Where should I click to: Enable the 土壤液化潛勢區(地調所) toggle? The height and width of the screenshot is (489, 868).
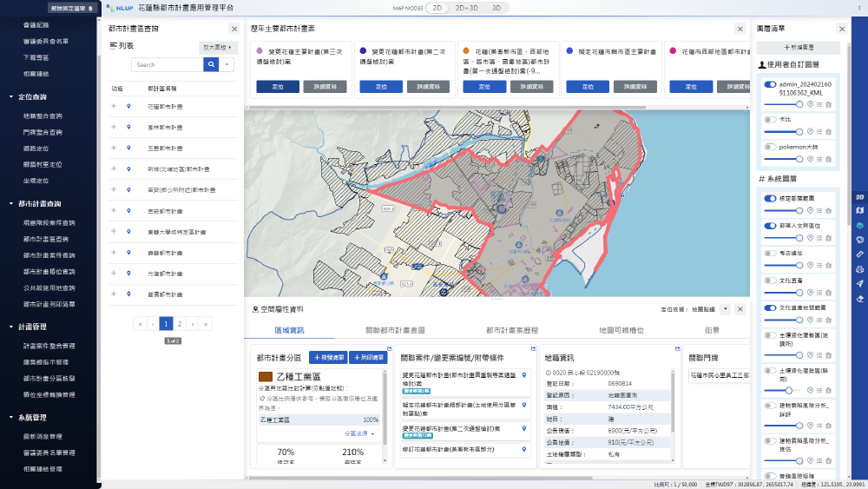pos(770,335)
